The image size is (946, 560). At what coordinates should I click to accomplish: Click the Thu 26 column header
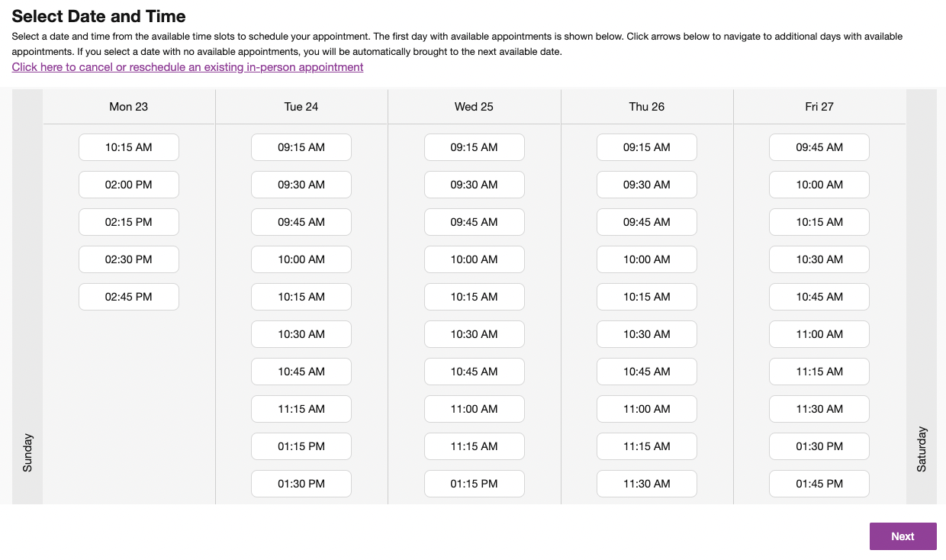point(647,107)
